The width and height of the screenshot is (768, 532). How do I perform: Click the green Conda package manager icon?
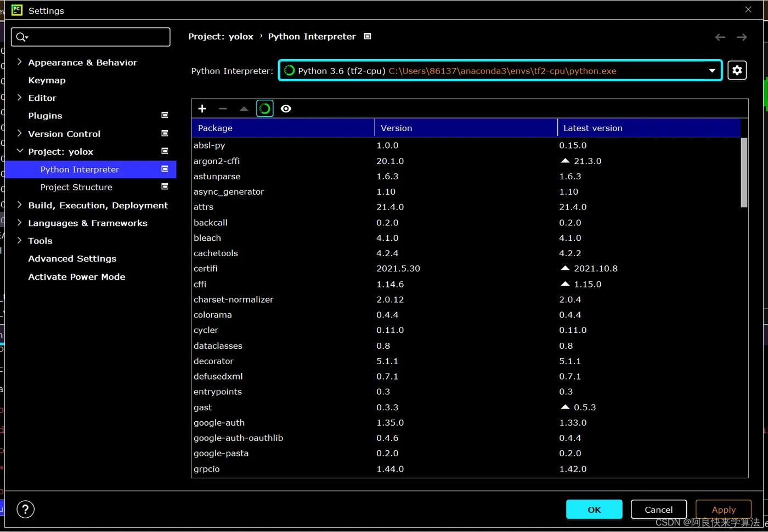[265, 109]
